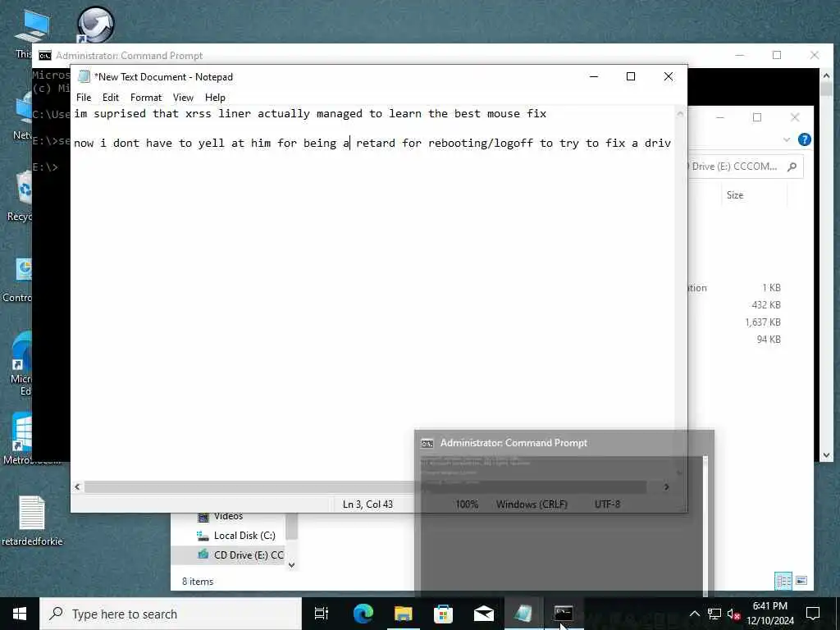
Task: Click the muted volume tray icon
Action: point(734,614)
